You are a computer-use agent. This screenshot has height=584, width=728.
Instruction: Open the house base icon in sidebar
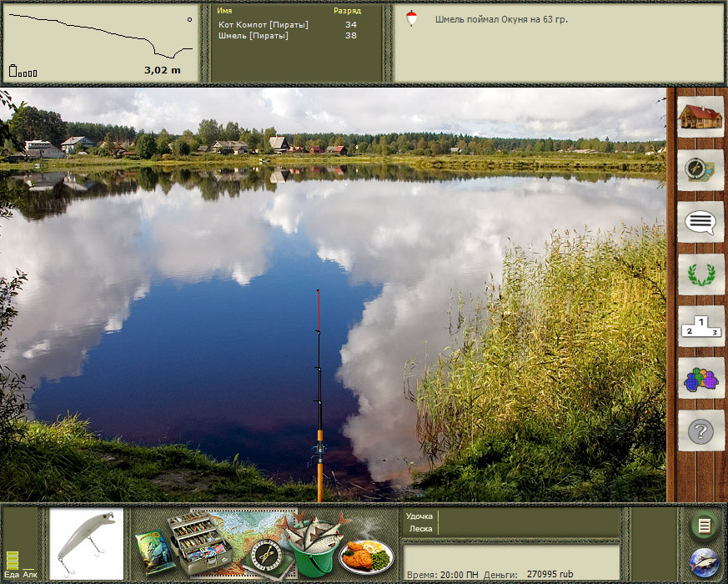pyautogui.click(x=700, y=117)
